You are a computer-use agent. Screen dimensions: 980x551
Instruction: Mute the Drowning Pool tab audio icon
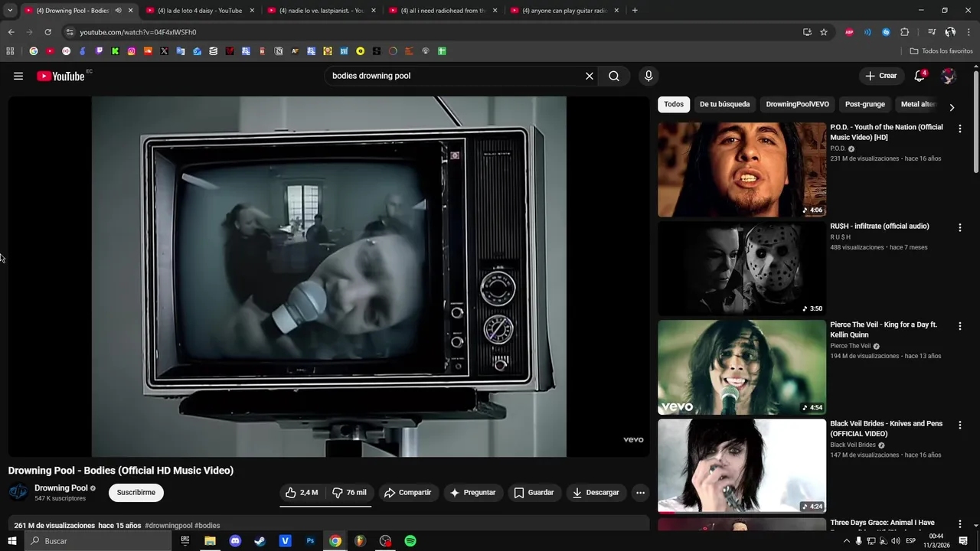tap(118, 11)
